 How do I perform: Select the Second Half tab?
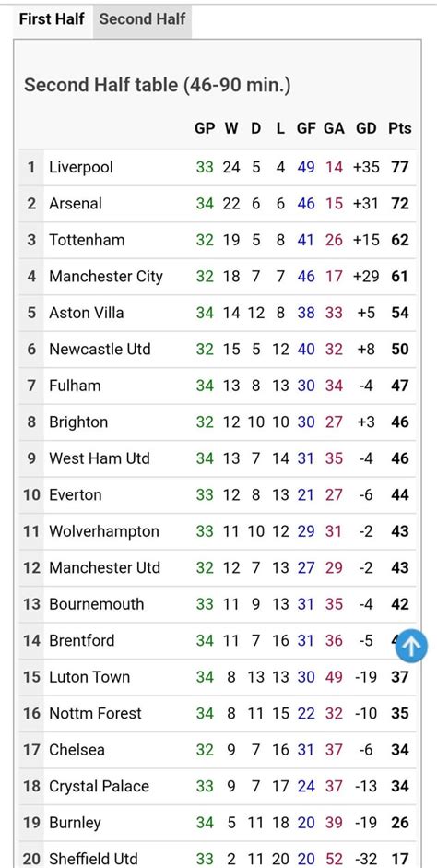(x=142, y=19)
